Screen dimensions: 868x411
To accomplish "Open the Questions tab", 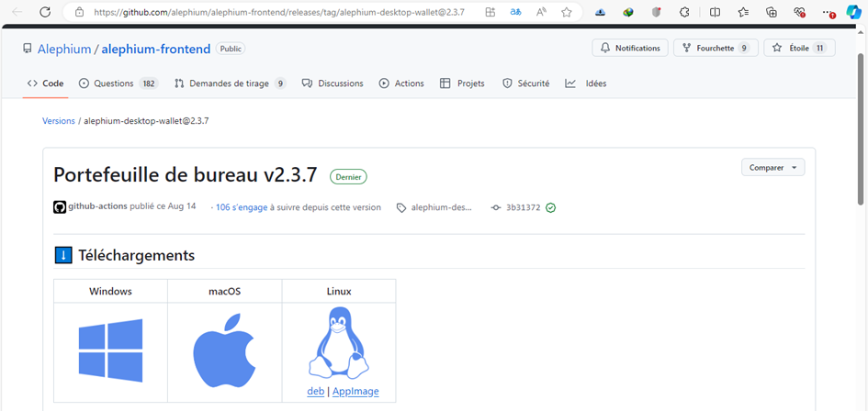I will tap(119, 83).
